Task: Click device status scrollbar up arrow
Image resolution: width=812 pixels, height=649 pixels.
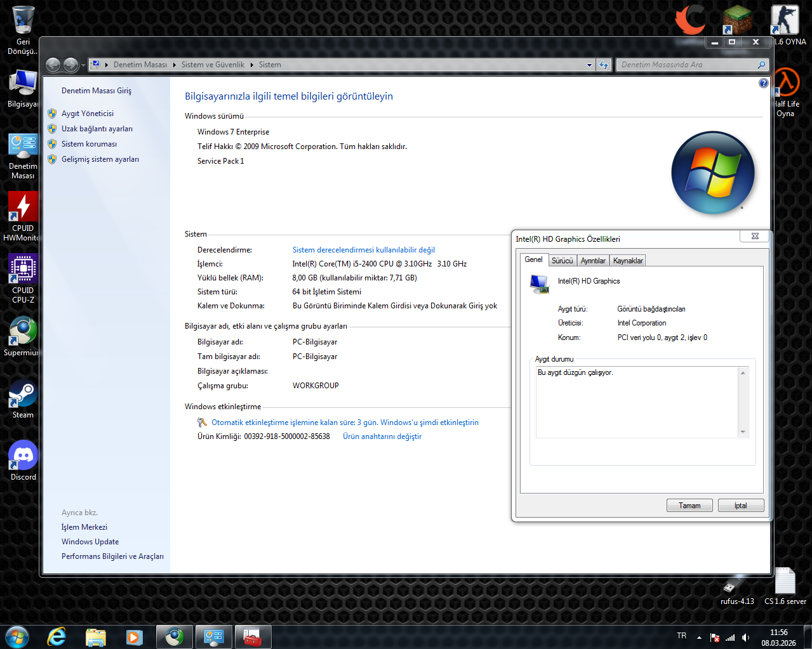Action: coord(743,372)
